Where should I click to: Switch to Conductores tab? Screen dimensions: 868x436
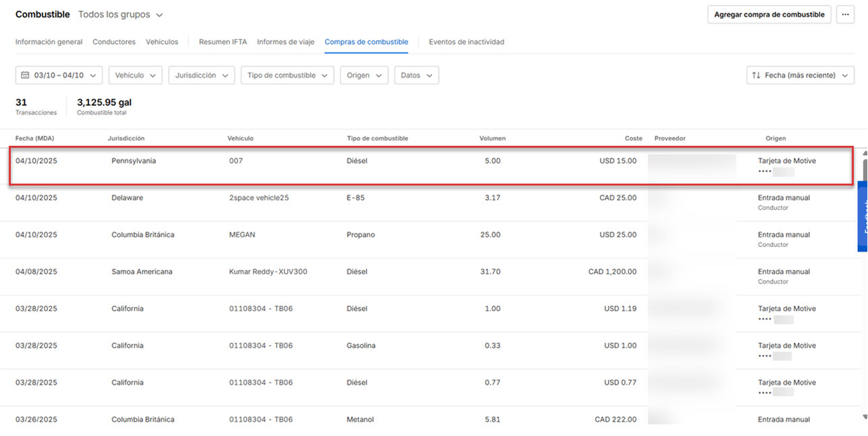[114, 42]
